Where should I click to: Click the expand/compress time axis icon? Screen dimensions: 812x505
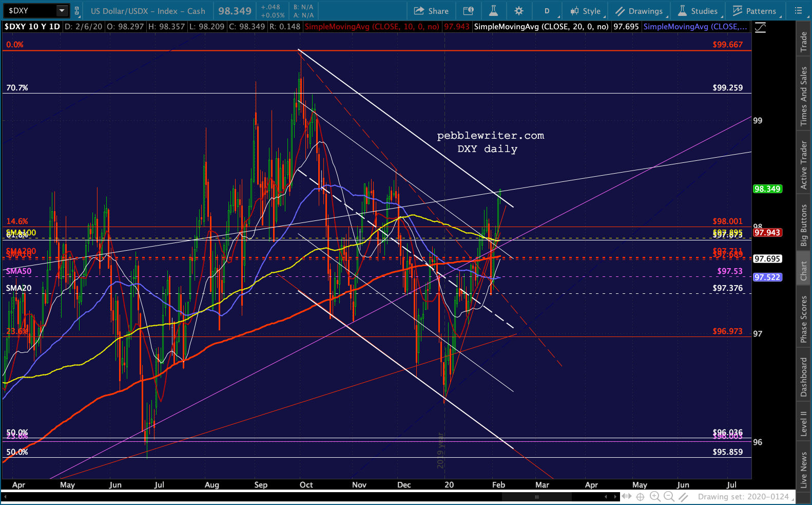coord(627,497)
